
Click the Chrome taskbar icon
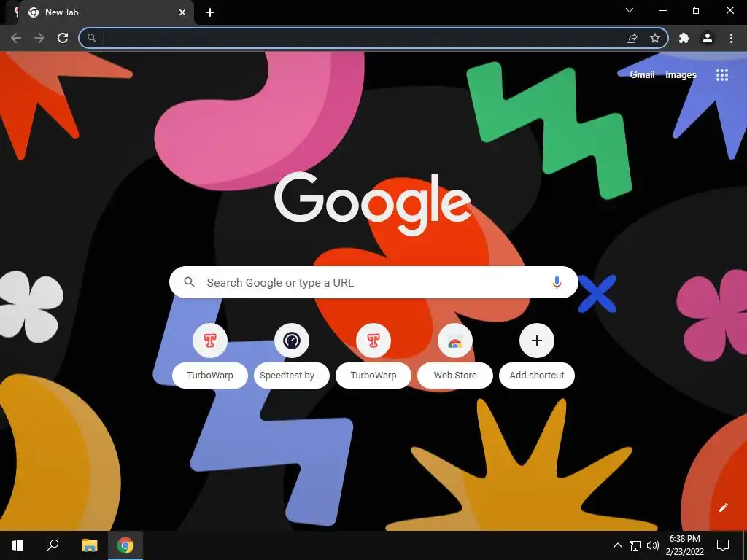click(x=125, y=545)
